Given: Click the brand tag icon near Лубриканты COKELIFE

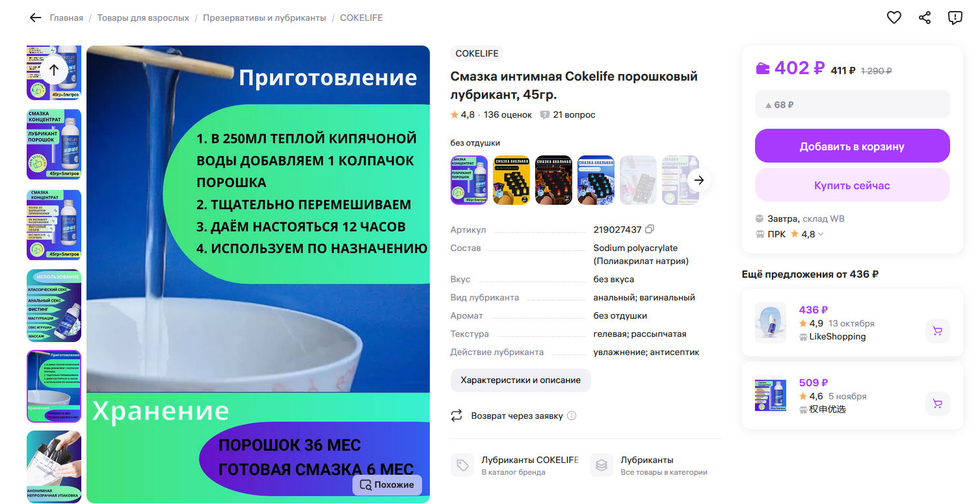Looking at the screenshot, I should (x=462, y=466).
